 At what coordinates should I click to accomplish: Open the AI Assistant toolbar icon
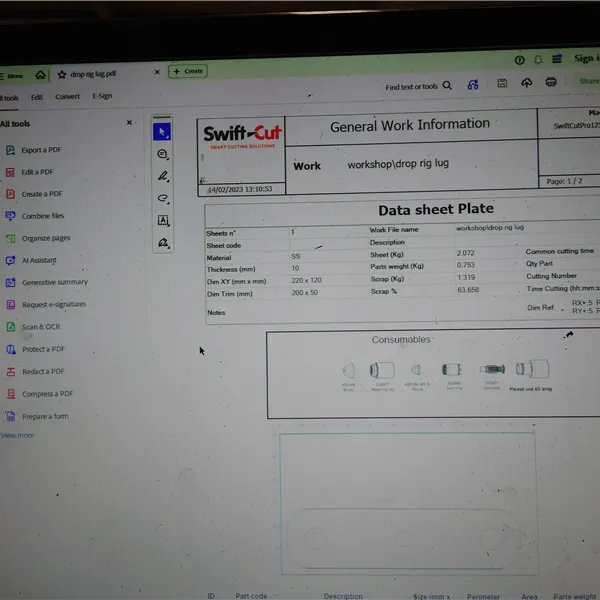[473, 85]
